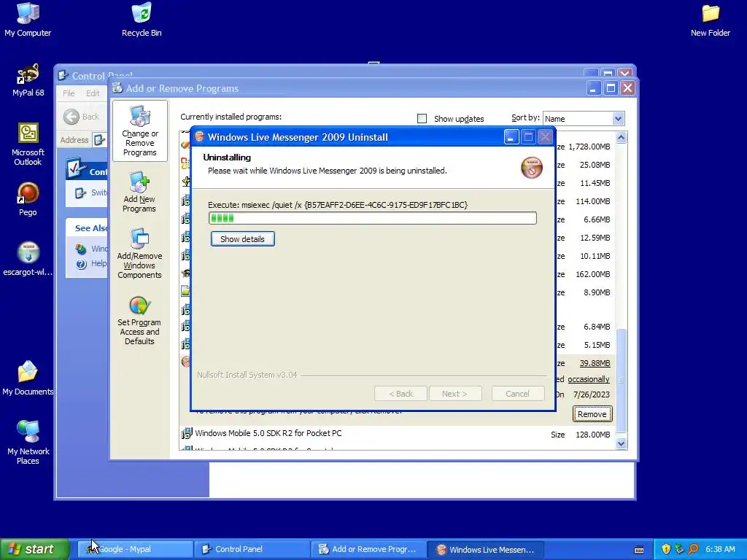The width and height of the screenshot is (747, 560).
Task: Select New Folder on desktop
Action: [710, 20]
